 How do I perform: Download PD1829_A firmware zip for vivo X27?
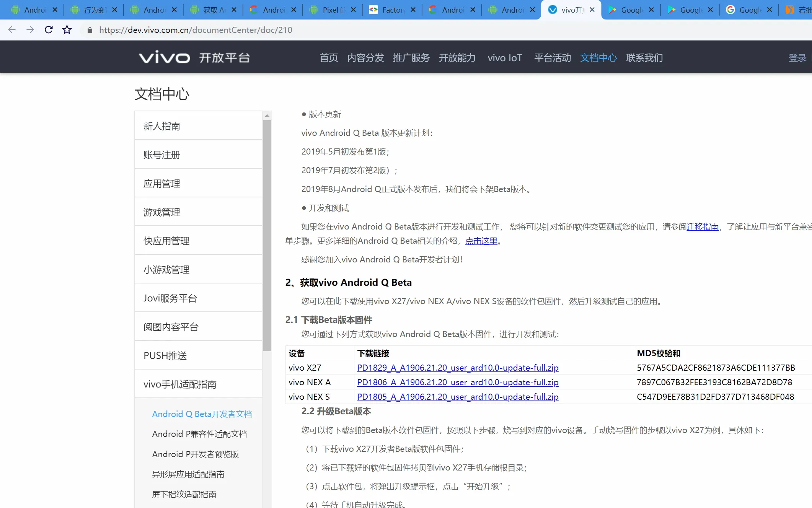click(458, 368)
